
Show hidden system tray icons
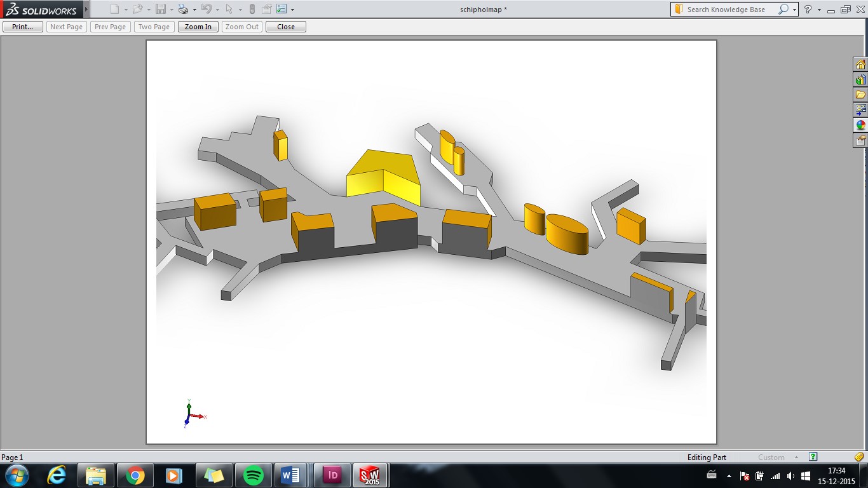(729, 476)
